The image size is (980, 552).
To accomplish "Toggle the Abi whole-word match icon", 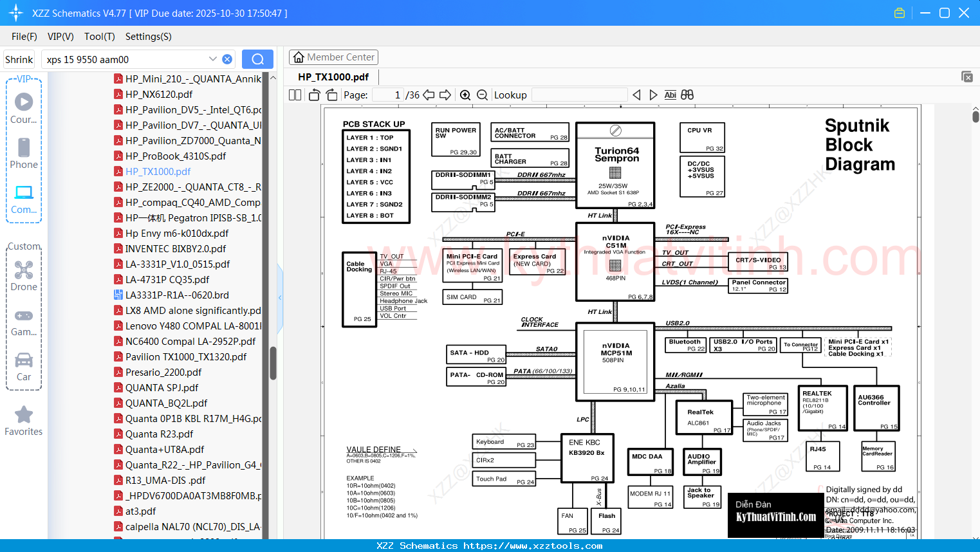I will click(x=670, y=95).
